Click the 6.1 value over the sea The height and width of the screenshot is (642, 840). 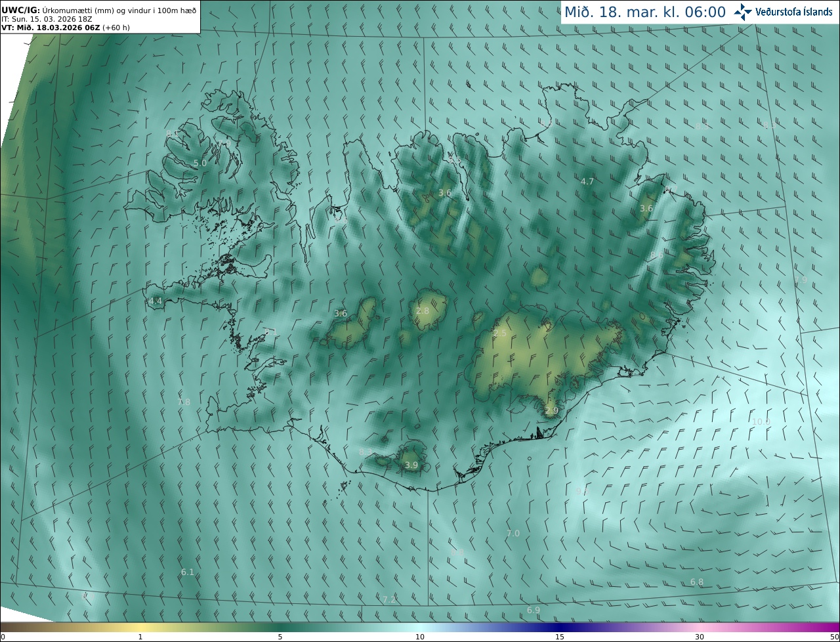coord(188,572)
